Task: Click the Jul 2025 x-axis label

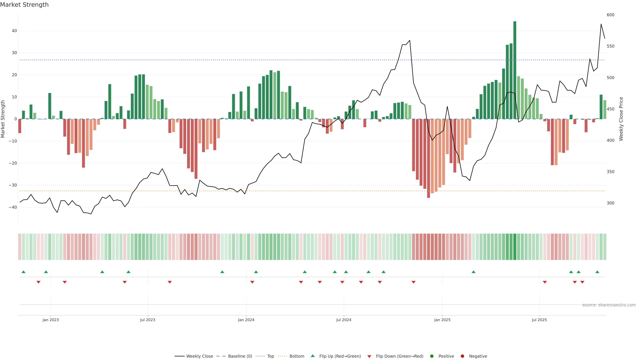Action: [539, 320]
